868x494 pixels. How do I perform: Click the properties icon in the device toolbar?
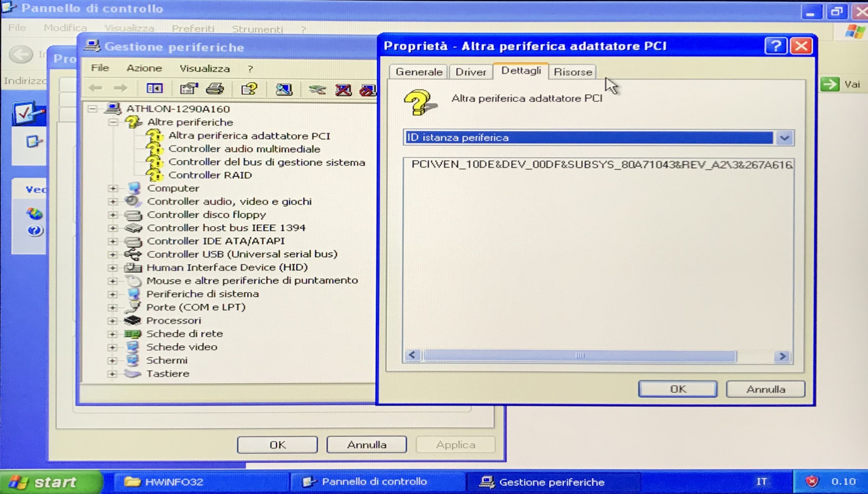(189, 89)
